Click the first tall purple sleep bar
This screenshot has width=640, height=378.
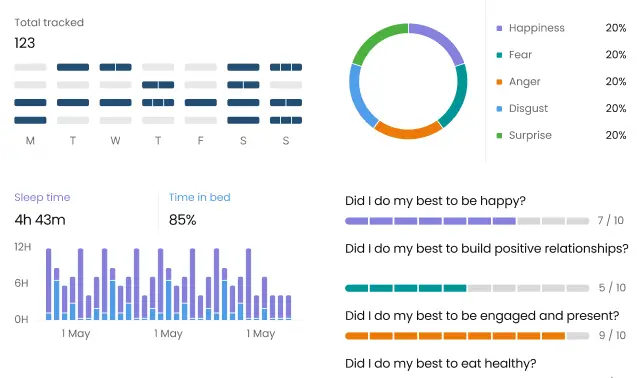(49, 281)
